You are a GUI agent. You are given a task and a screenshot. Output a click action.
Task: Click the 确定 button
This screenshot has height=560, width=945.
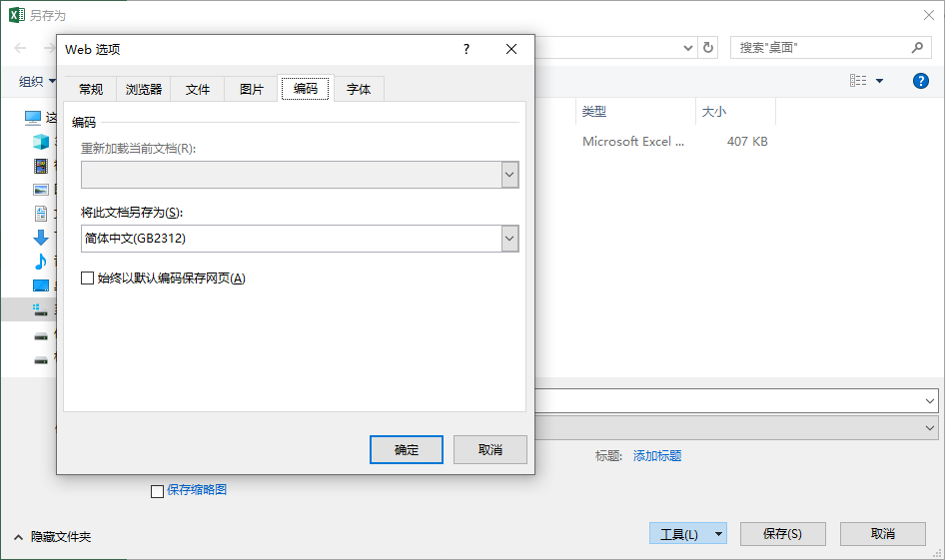tap(407, 449)
